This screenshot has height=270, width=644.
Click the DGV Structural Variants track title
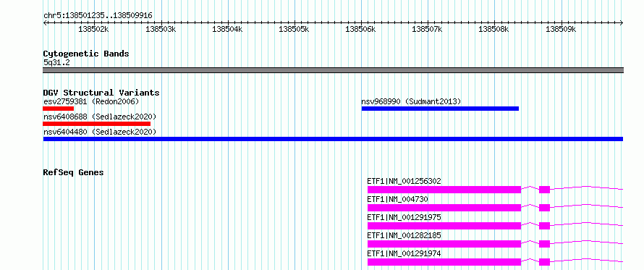(101, 93)
